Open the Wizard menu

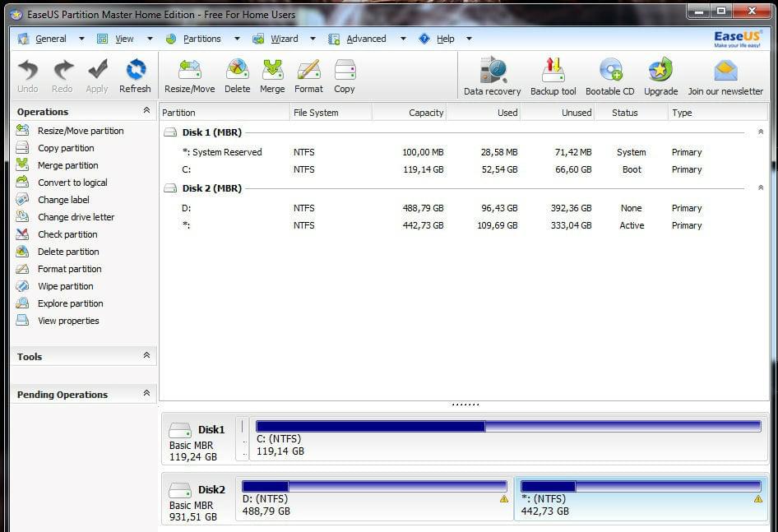(285, 39)
